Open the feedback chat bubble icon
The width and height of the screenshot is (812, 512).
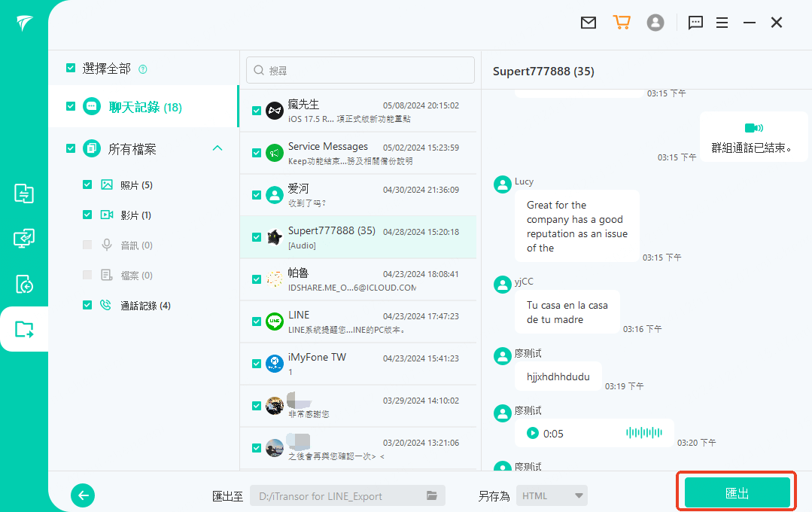point(695,22)
